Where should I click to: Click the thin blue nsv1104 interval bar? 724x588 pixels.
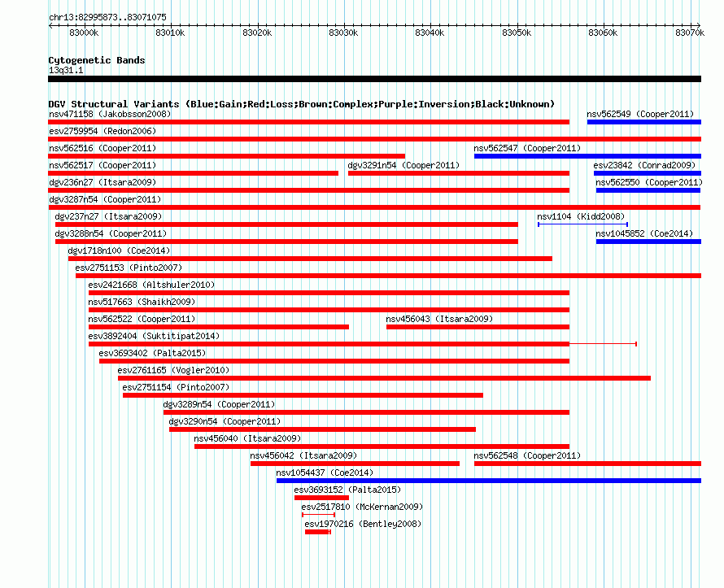point(582,224)
